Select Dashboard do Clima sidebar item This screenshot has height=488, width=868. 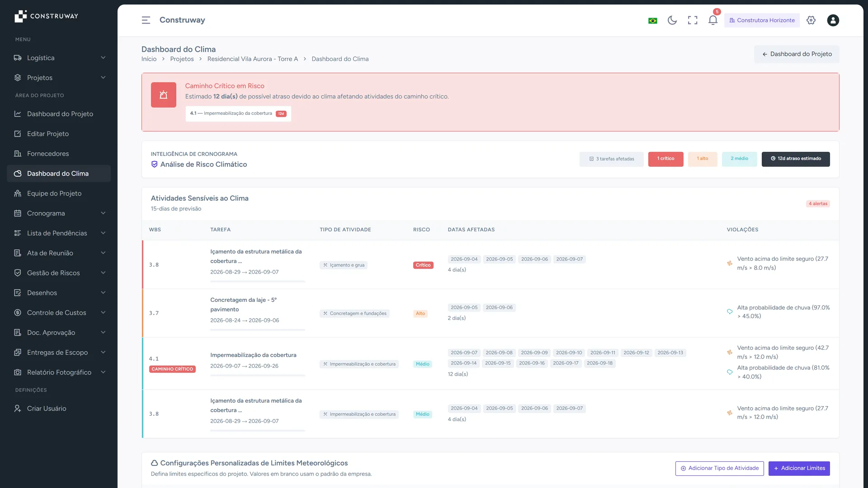[x=59, y=174]
